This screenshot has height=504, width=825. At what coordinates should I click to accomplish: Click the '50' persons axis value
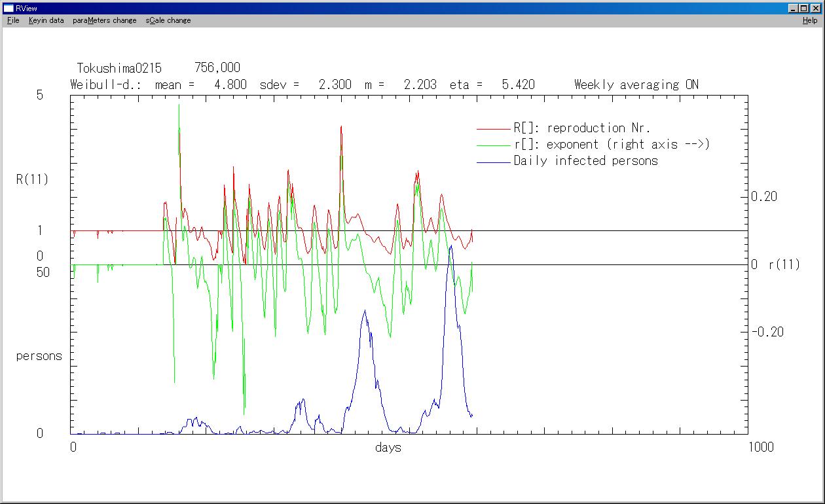(43, 272)
